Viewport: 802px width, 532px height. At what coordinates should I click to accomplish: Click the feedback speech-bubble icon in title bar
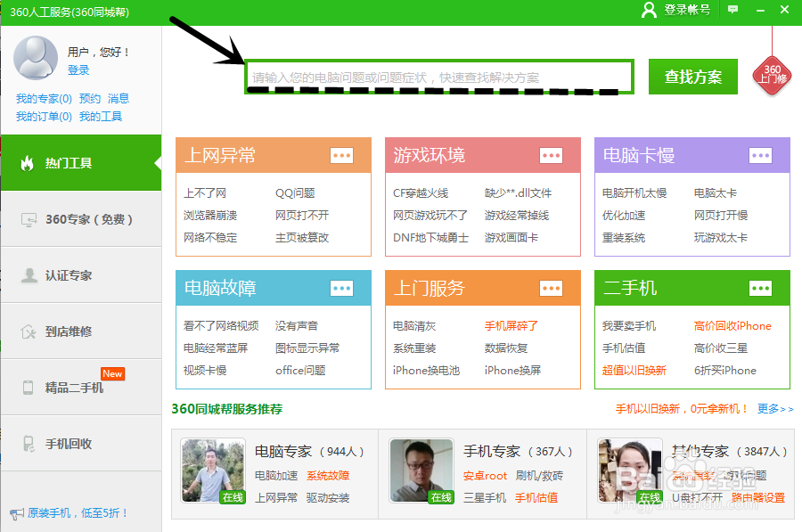pos(732,10)
